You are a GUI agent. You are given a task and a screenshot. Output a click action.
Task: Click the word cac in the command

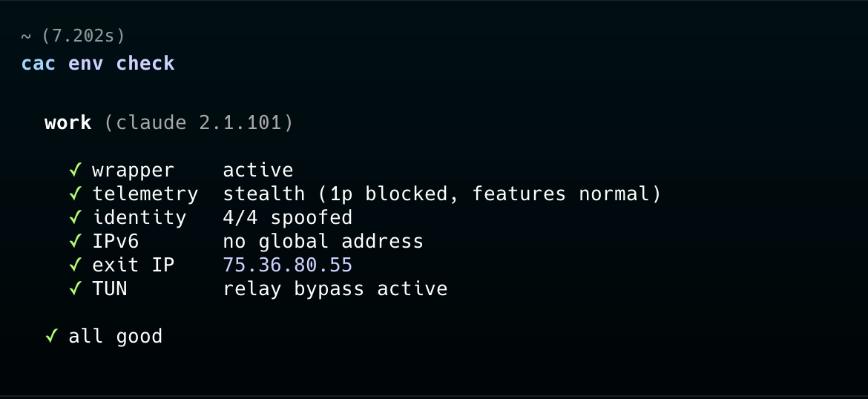[x=39, y=63]
